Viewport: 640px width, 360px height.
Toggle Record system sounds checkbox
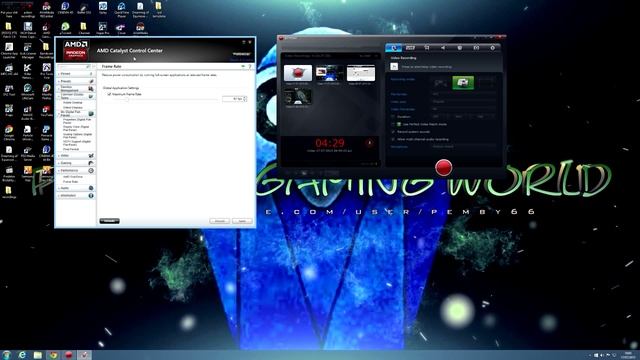pos(393,132)
